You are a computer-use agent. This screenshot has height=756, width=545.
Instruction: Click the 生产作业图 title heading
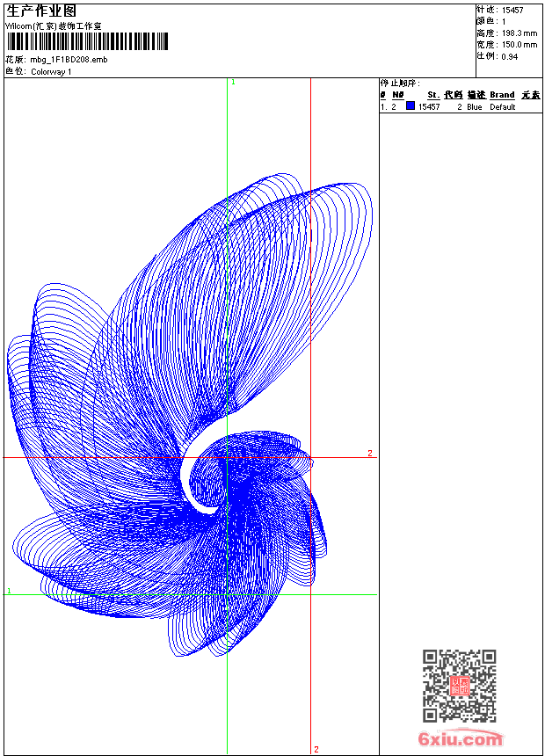tap(41, 11)
